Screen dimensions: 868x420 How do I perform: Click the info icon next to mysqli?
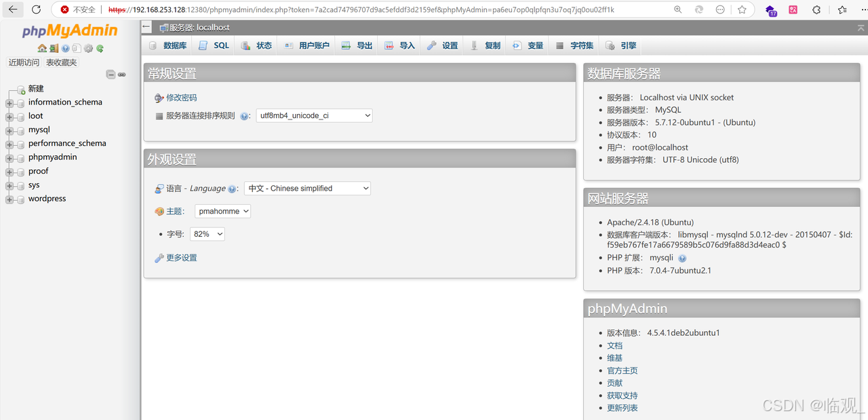tap(682, 259)
